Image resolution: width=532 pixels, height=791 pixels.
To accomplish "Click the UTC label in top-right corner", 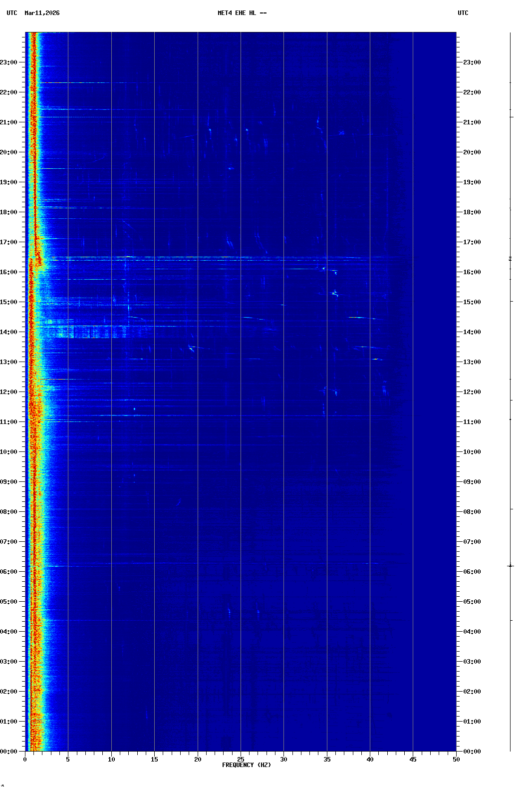I will click(463, 13).
